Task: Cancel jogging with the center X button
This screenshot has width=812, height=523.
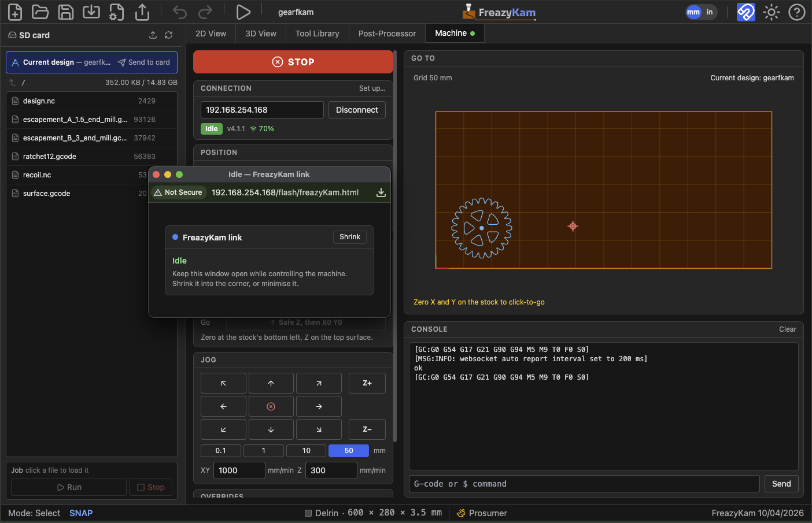Action: [271, 406]
